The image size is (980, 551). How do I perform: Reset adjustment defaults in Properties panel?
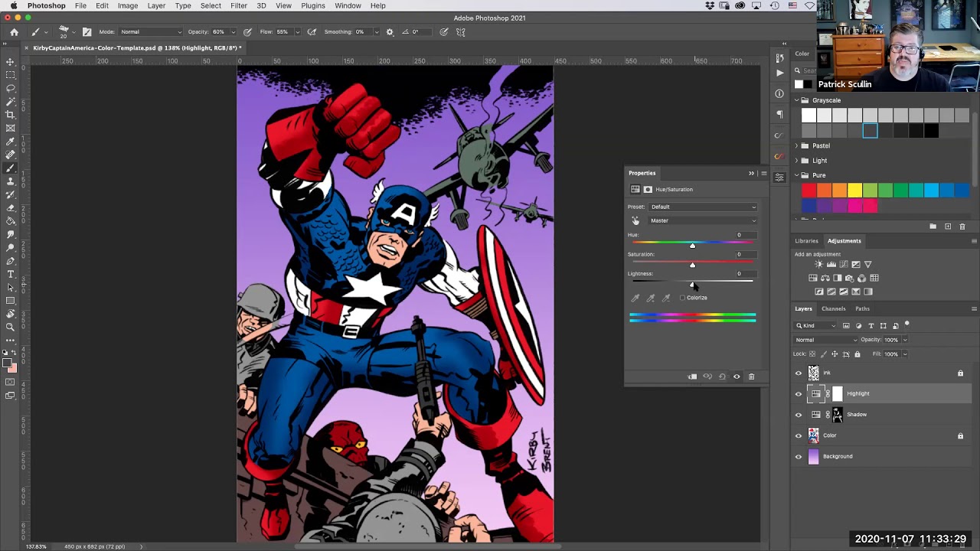pos(722,377)
